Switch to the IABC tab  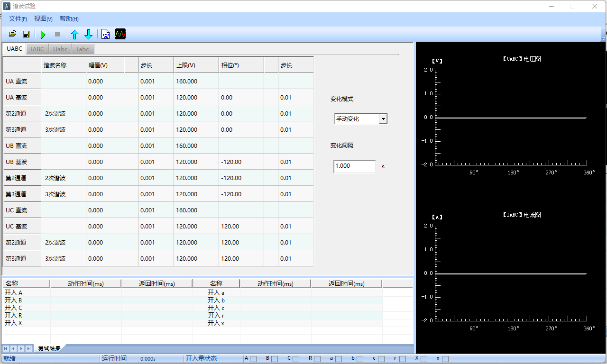[37, 49]
